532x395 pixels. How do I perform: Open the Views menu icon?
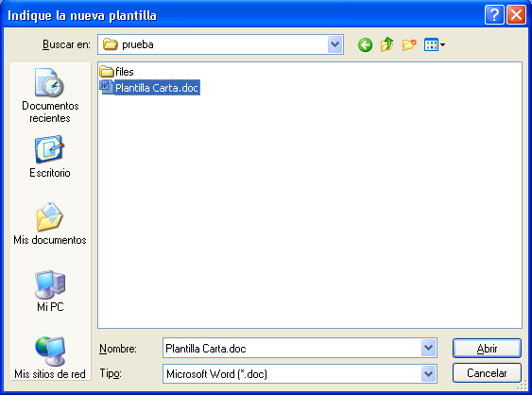[435, 44]
